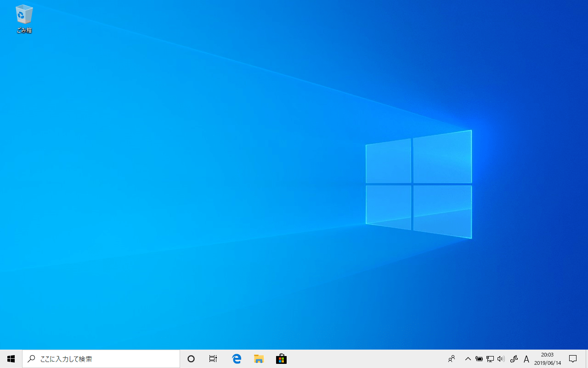Click the battery power status icon
The image size is (588, 368).
pyautogui.click(x=479, y=359)
